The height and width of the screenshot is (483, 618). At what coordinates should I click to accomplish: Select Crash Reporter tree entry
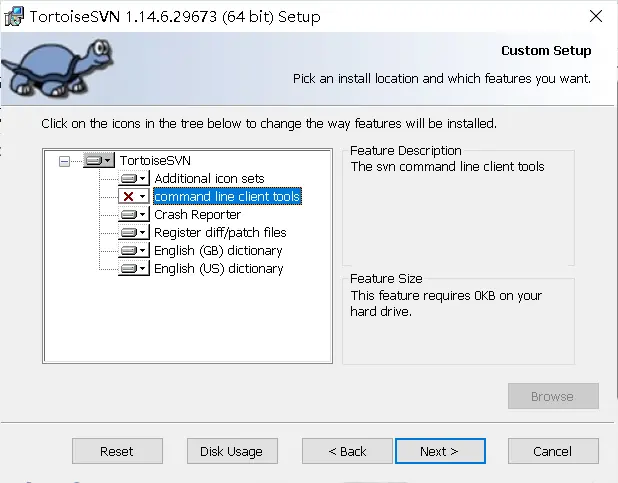point(197,214)
